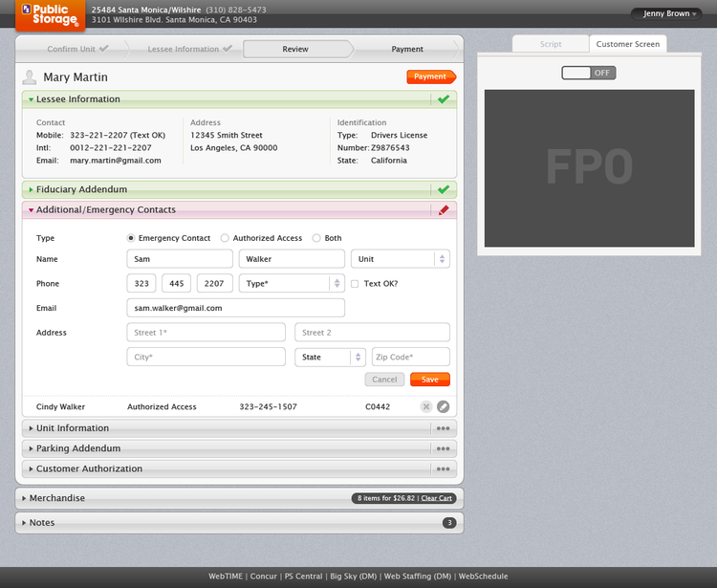Click the red pencil edit icon on Emergency Contacts
Screen dimensions: 717x588
[x=444, y=210]
